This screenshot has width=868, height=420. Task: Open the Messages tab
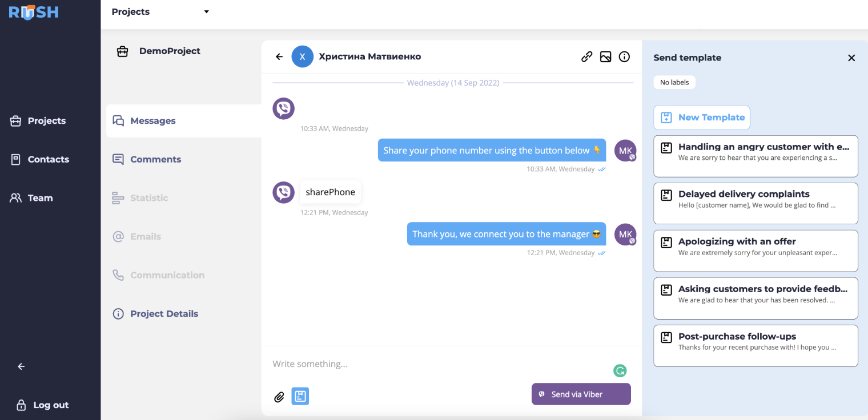152,121
